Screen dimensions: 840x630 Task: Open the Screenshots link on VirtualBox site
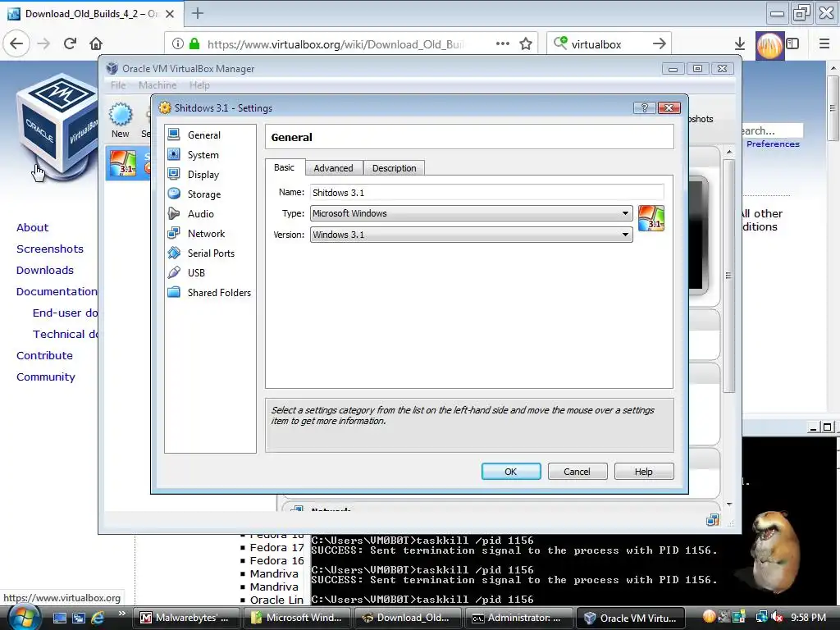(x=50, y=249)
